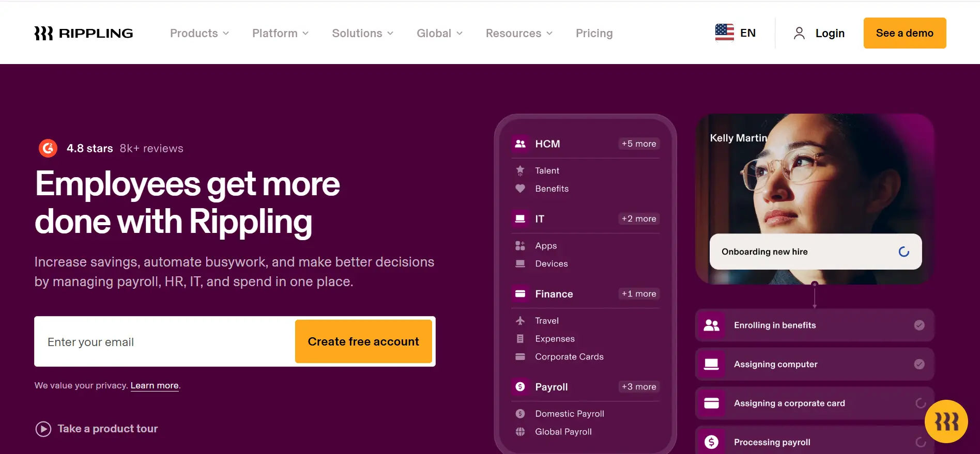Select the Apps item under IT
The image size is (980, 454).
pos(546,246)
